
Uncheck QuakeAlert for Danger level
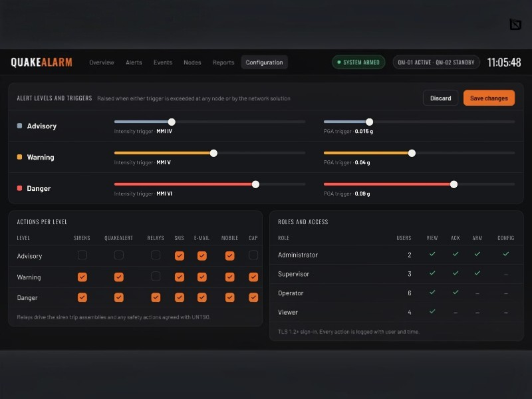click(x=119, y=297)
